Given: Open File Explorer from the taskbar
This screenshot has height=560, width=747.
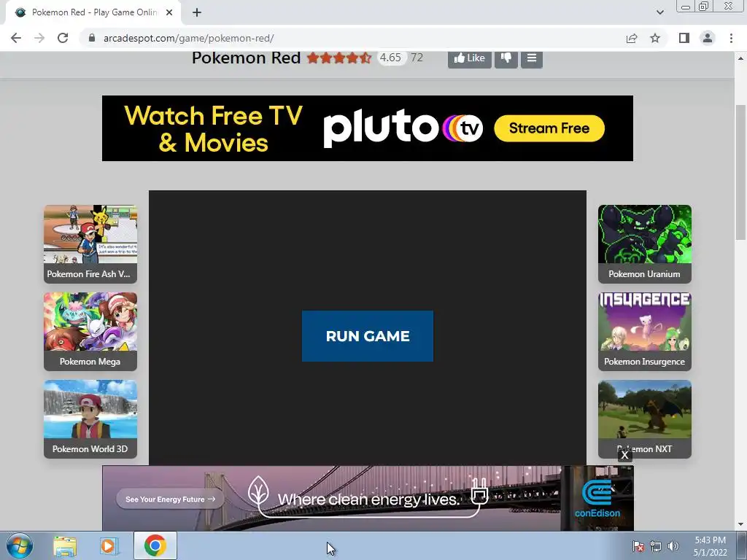Looking at the screenshot, I should (x=65, y=545).
